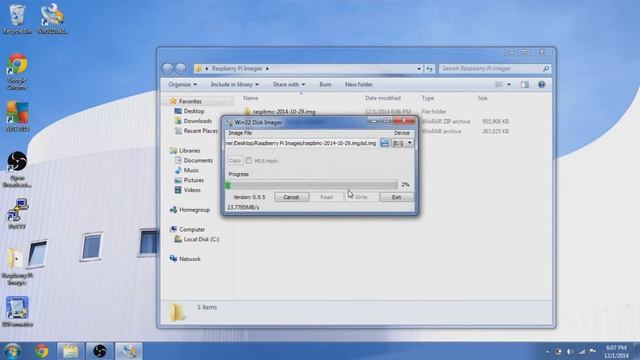Change the view with the view icon
The width and height of the screenshot is (640, 360).
coord(499,84)
